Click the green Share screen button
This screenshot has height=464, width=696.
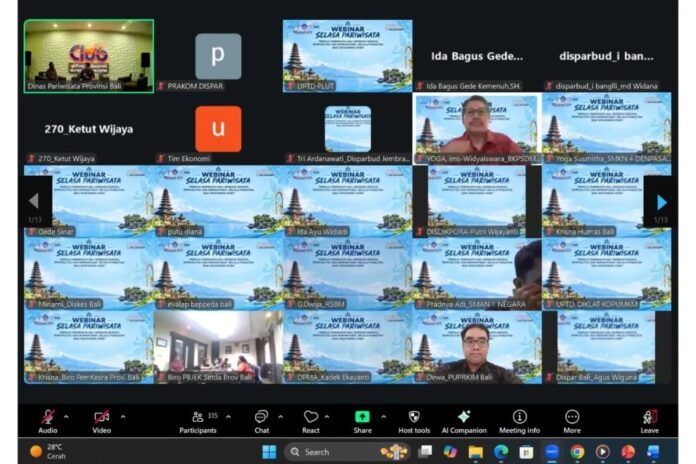(x=362, y=421)
